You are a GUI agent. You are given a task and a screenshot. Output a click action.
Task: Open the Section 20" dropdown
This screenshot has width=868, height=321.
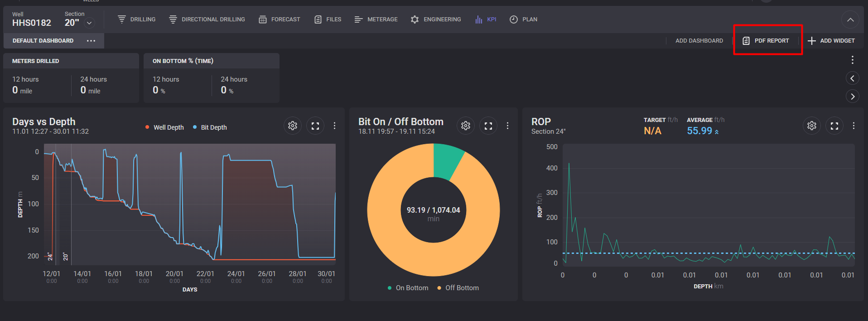click(90, 23)
